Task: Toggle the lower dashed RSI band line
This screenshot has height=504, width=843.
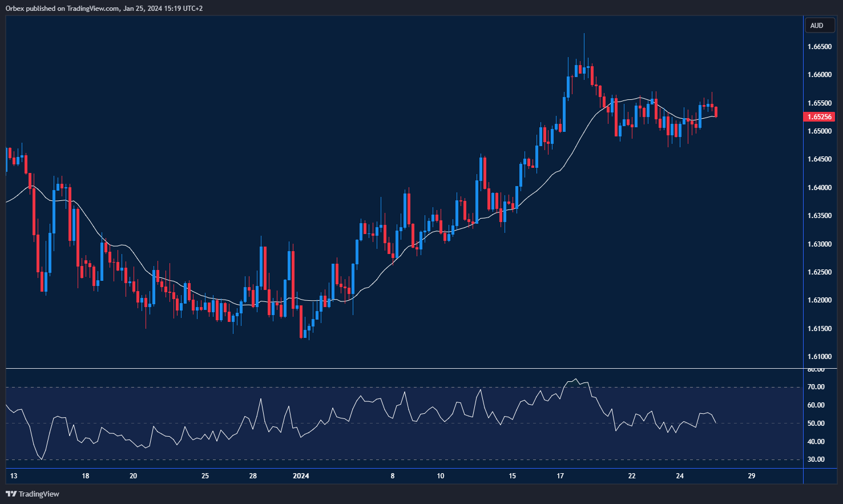Action: click(400, 459)
